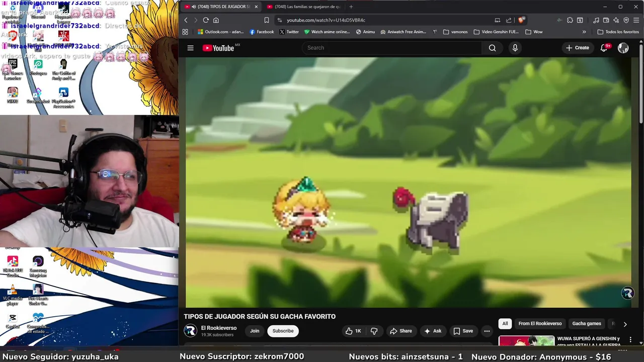The height and width of the screenshot is (362, 644).
Task: Click the Ask button under video
Action: 432,331
